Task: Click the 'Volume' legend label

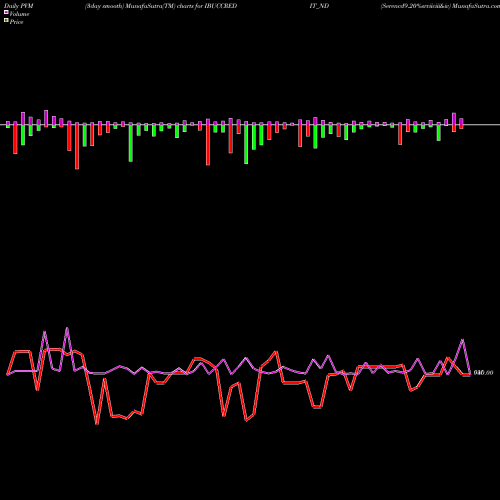Action: tap(19, 14)
